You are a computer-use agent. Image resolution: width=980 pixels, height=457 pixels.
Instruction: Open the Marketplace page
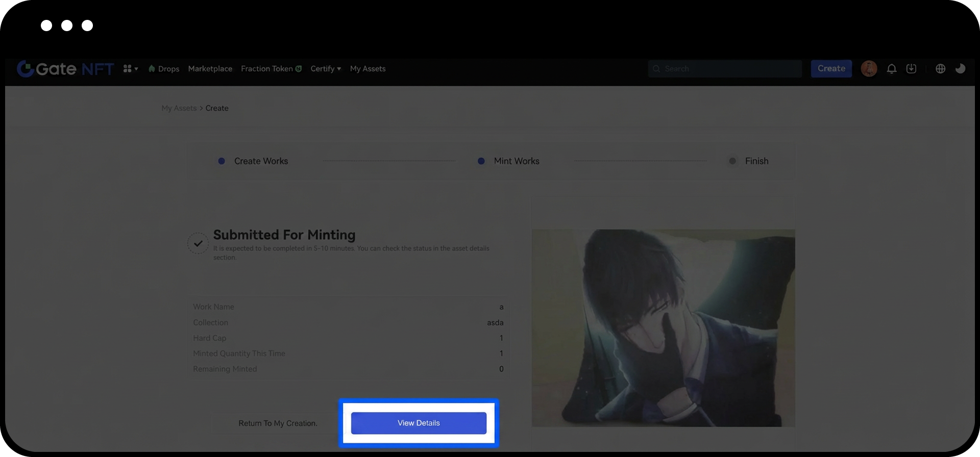(x=210, y=69)
